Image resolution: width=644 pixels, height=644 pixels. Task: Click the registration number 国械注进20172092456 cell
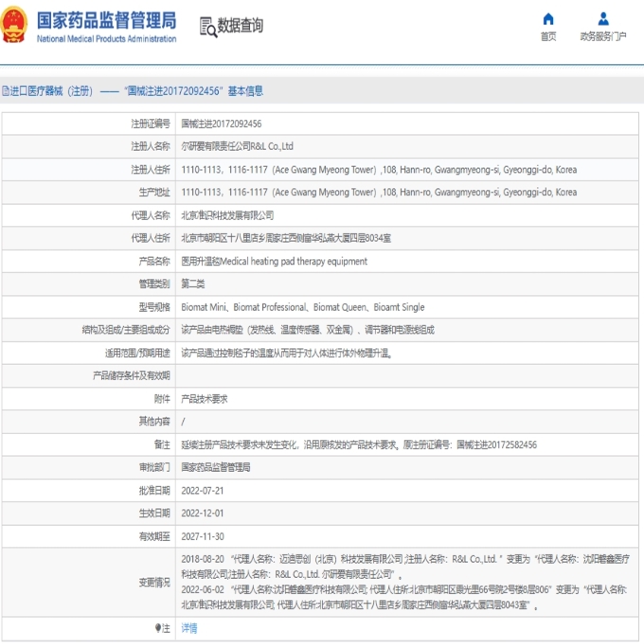coord(222,123)
